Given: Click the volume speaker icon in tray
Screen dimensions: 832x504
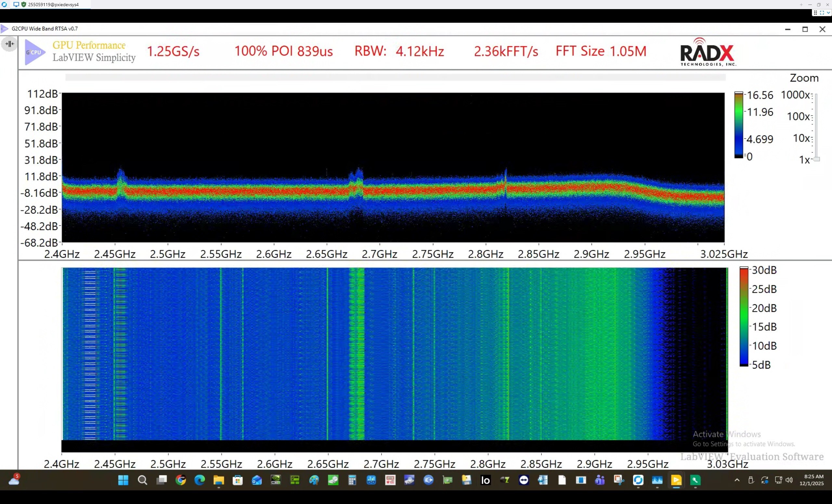Looking at the screenshot, I should 789,480.
